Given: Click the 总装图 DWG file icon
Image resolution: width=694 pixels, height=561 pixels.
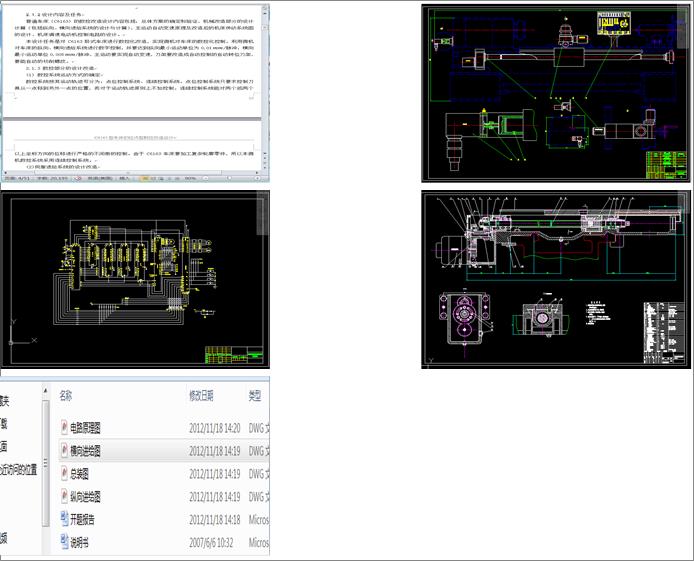Looking at the screenshot, I should pyautogui.click(x=65, y=473).
